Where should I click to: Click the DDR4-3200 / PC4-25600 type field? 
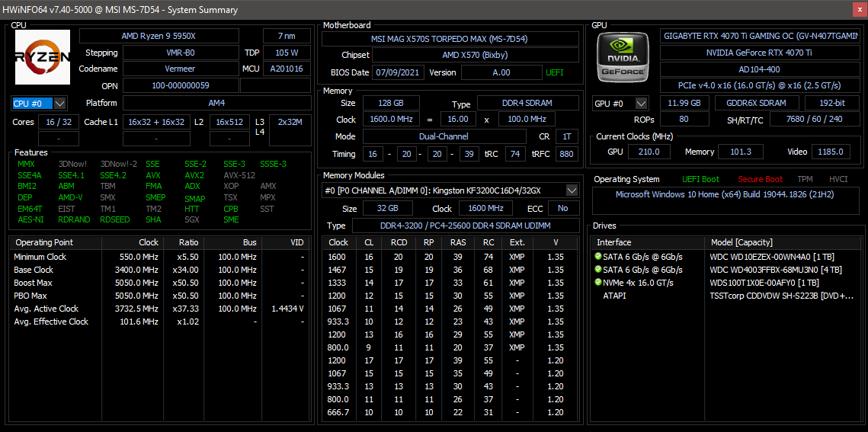[465, 226]
